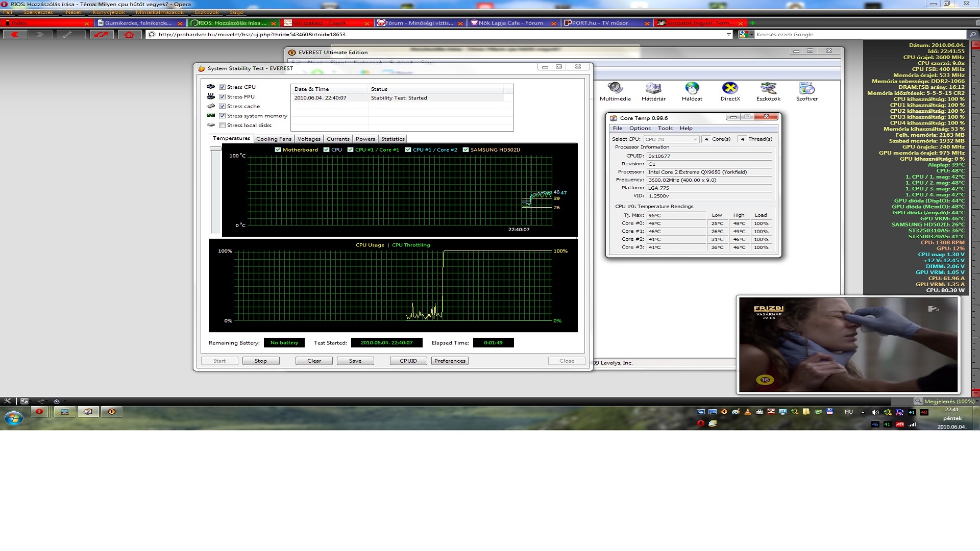This screenshot has width=980, height=551.
Task: Toggle the Stress cache checkbox
Action: tap(223, 107)
